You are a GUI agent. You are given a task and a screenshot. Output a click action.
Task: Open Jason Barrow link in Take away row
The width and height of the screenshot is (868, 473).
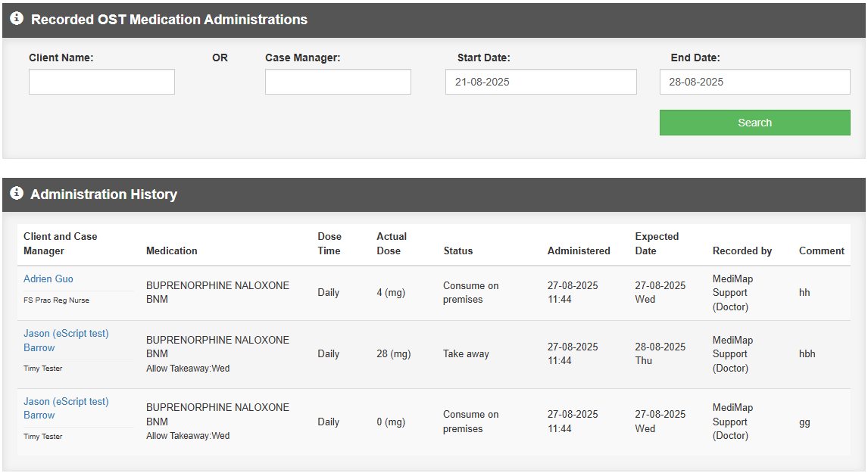(x=66, y=341)
